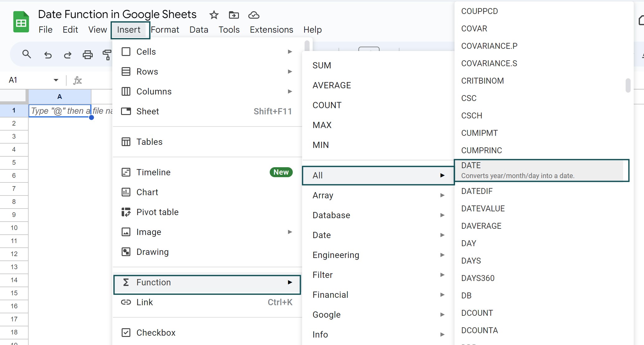
Task: Expand the Database functions submenu
Action: (x=378, y=215)
